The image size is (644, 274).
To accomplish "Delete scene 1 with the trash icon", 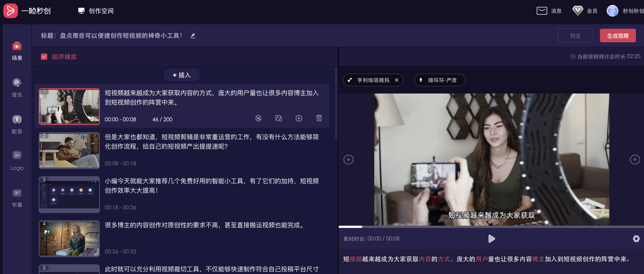I will 319,118.
